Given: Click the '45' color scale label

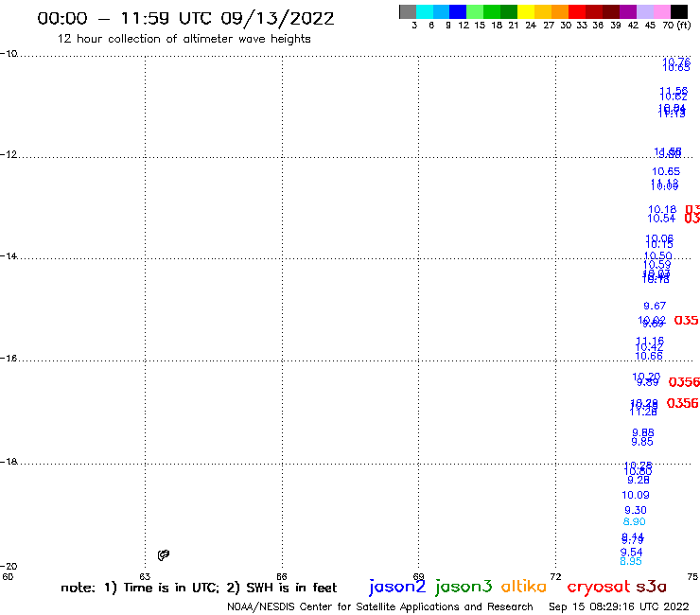Looking at the screenshot, I should pyautogui.click(x=650, y=26).
